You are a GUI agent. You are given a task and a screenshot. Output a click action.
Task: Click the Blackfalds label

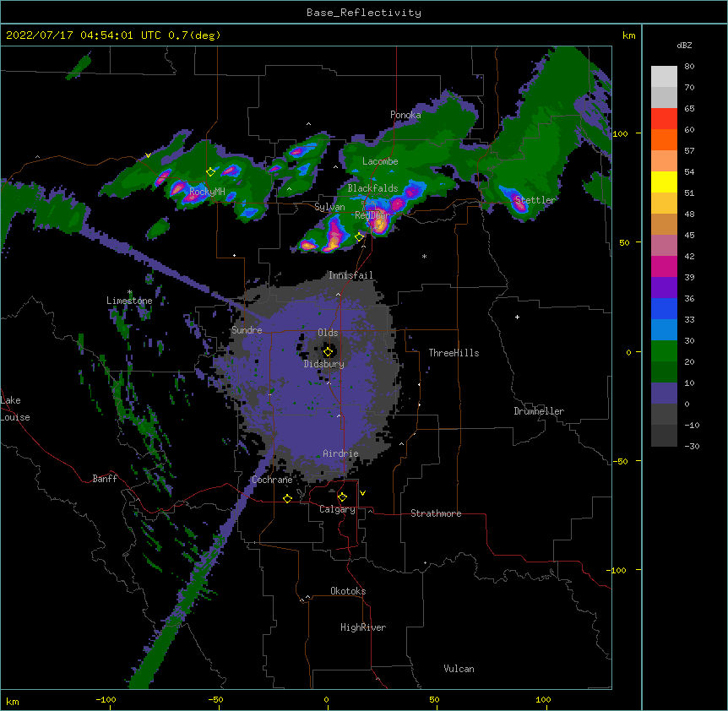point(372,188)
